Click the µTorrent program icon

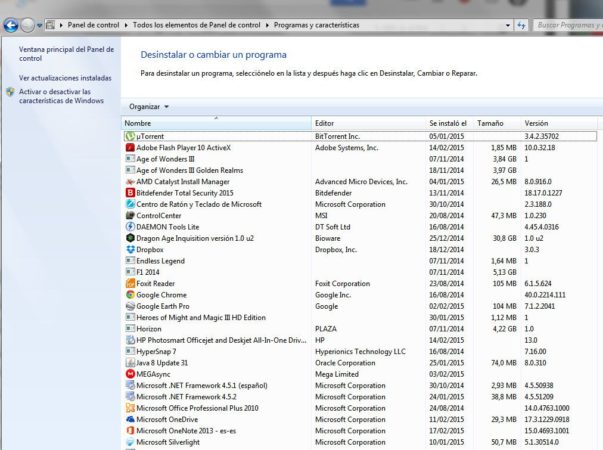click(130, 136)
